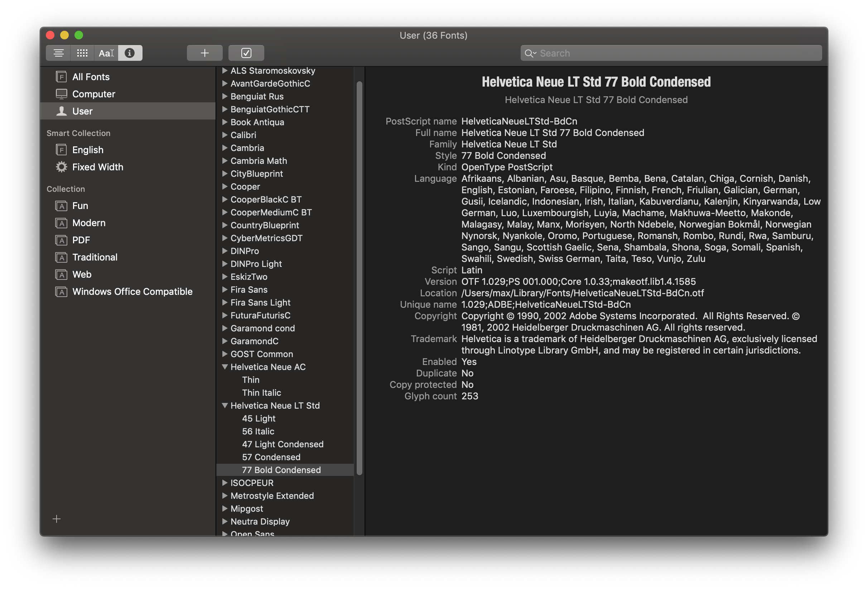Open the font info view icon

[x=130, y=53]
